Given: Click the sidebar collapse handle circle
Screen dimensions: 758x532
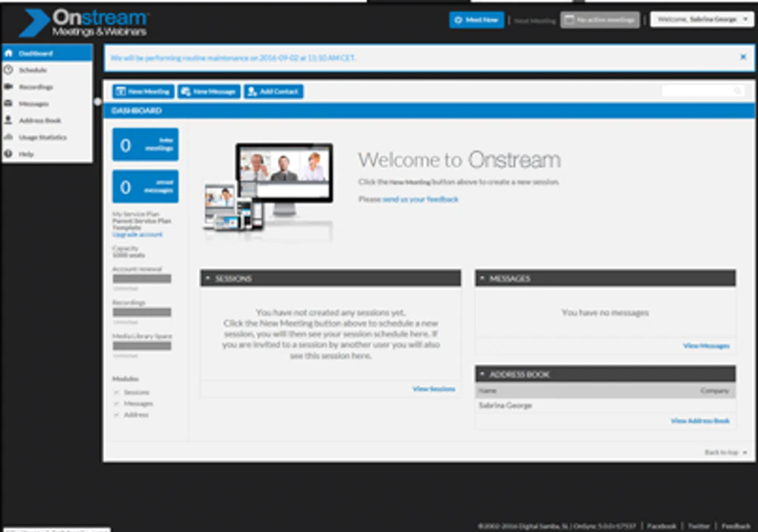Looking at the screenshot, I should click(x=98, y=102).
